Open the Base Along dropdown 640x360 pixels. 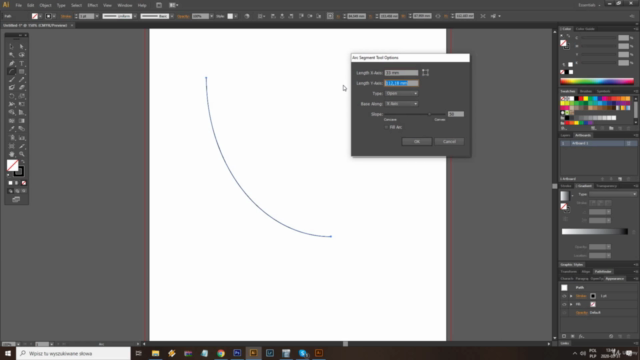pyautogui.click(x=401, y=104)
